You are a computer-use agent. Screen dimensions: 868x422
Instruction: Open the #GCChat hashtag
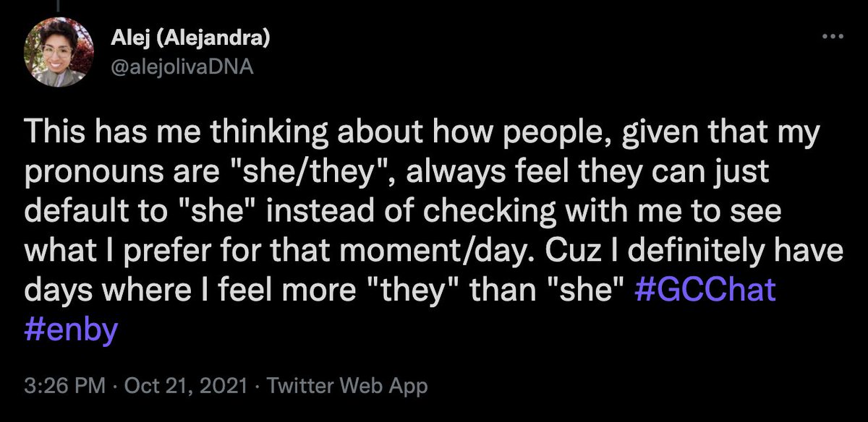point(708,290)
